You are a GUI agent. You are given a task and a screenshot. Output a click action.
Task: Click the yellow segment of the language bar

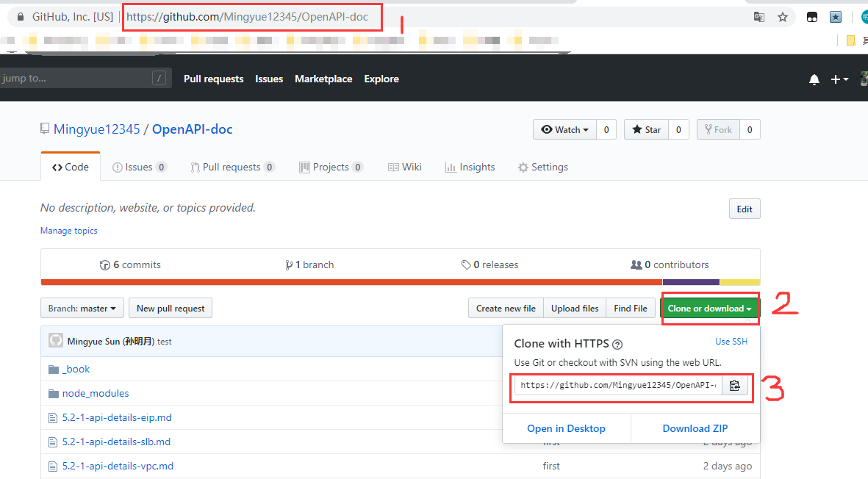[739, 282]
